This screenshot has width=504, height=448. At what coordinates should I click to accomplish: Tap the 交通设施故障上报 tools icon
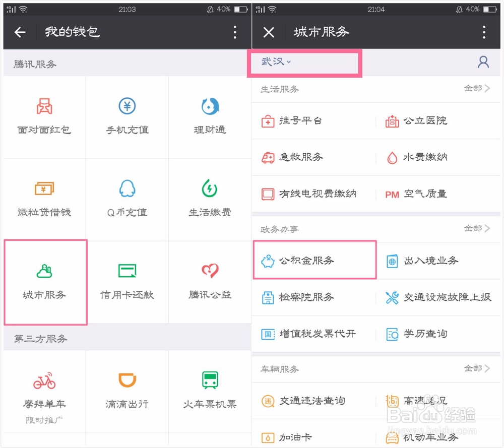[392, 298]
